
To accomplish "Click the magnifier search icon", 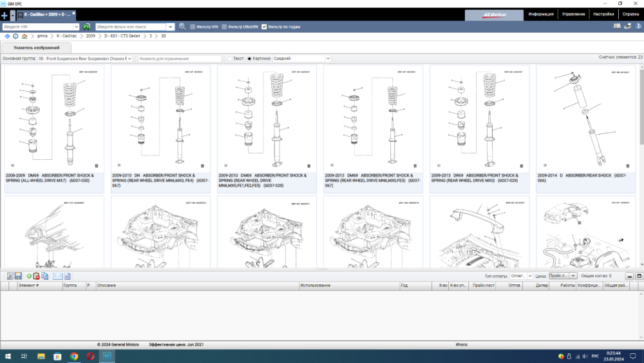I will point(182,26).
